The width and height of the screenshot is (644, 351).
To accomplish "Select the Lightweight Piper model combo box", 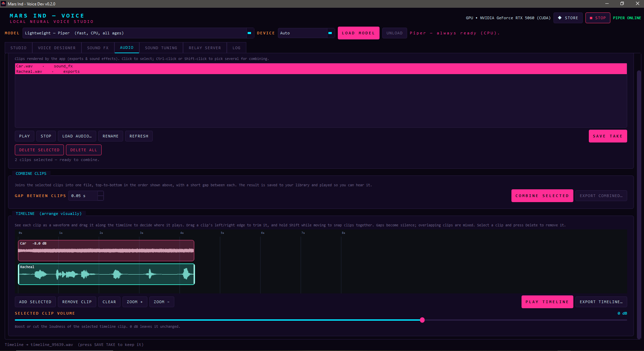I will click(138, 33).
